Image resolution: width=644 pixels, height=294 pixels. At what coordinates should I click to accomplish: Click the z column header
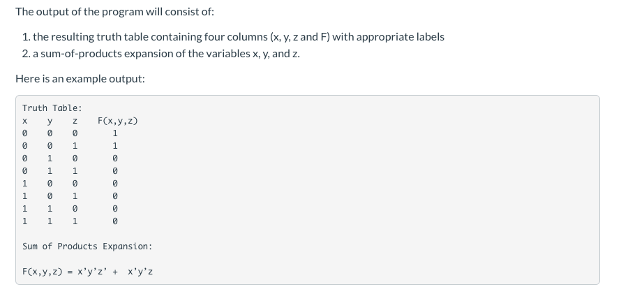75,121
